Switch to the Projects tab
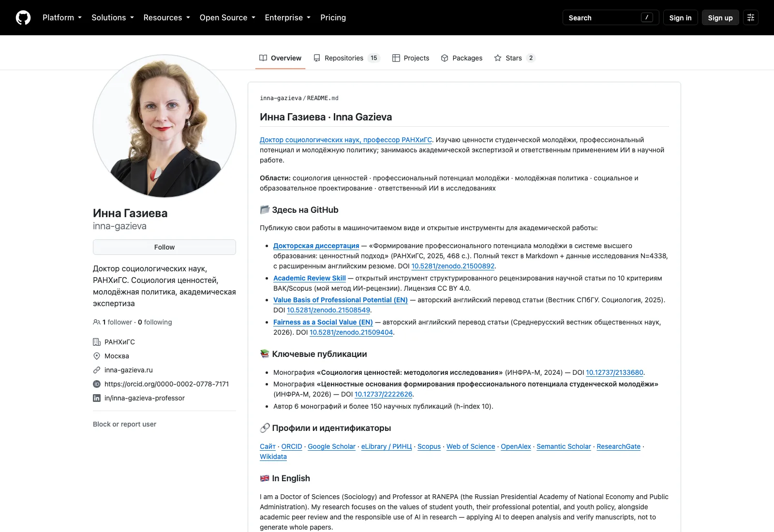 (x=411, y=58)
